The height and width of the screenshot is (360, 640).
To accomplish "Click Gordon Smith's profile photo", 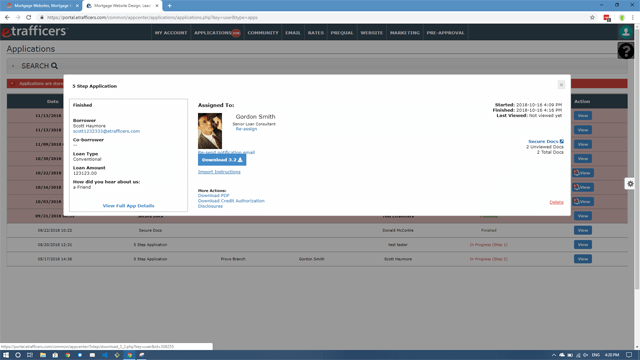I will [210, 131].
